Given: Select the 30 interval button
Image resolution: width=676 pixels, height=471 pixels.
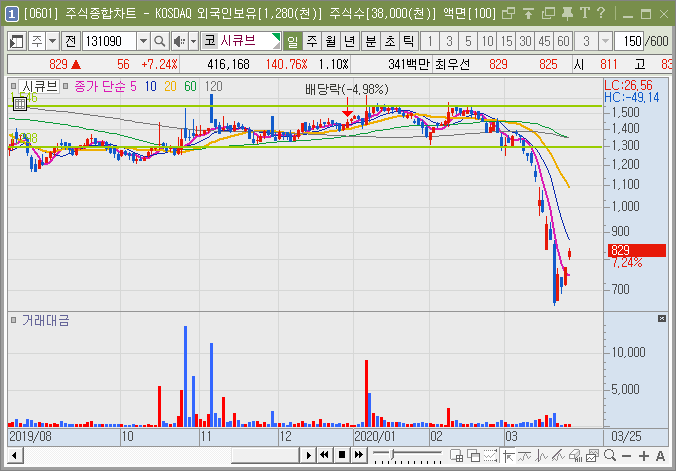Looking at the screenshot, I should pyautogui.click(x=525, y=41).
